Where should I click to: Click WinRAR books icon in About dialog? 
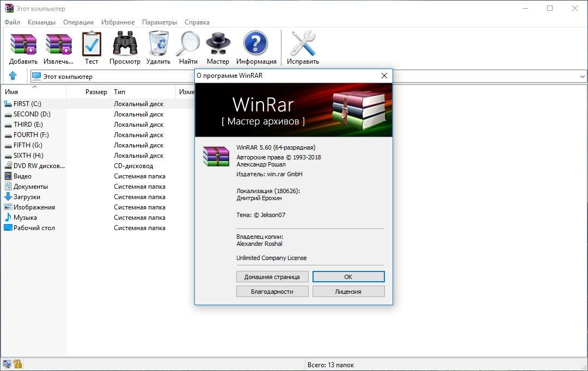coord(216,156)
